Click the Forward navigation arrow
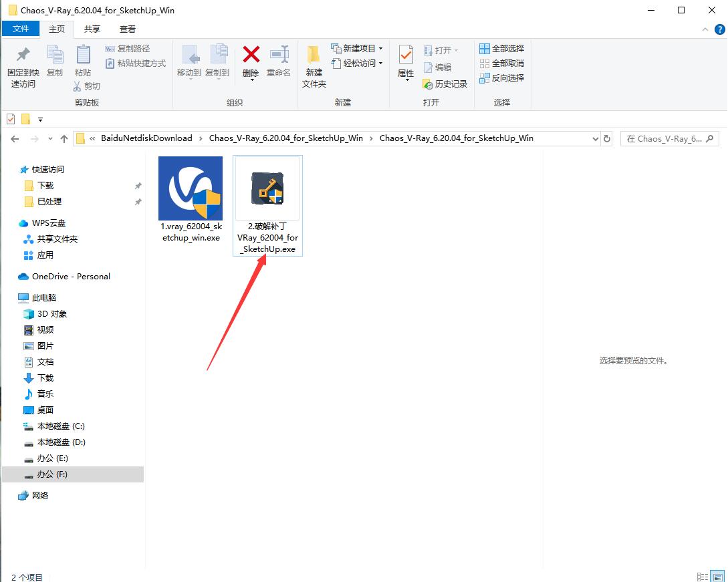The image size is (728, 582). (x=34, y=139)
